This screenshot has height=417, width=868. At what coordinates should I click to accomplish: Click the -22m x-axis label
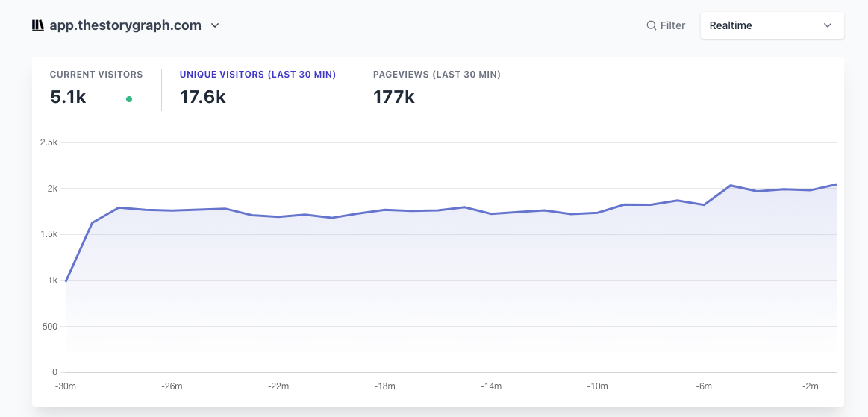(278, 386)
